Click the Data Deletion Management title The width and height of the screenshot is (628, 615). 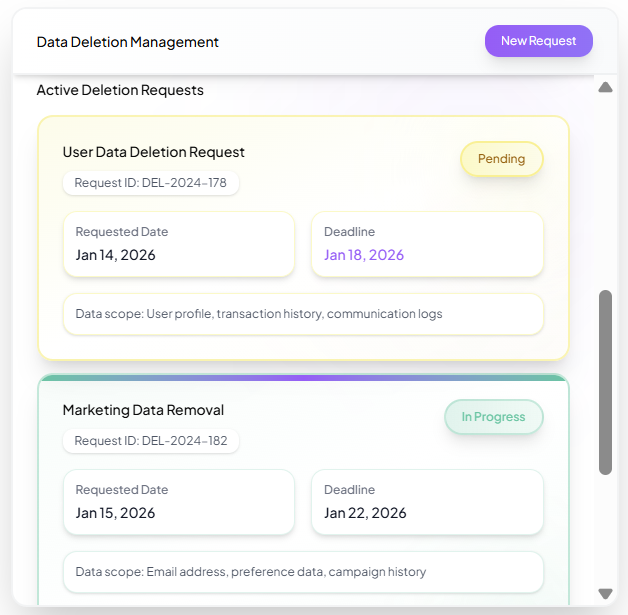pyautogui.click(x=128, y=42)
